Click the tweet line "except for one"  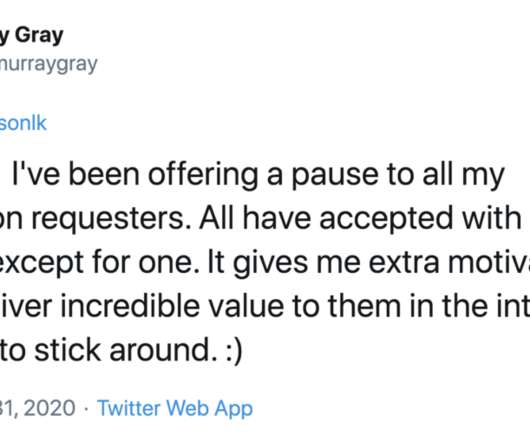(x=265, y=263)
